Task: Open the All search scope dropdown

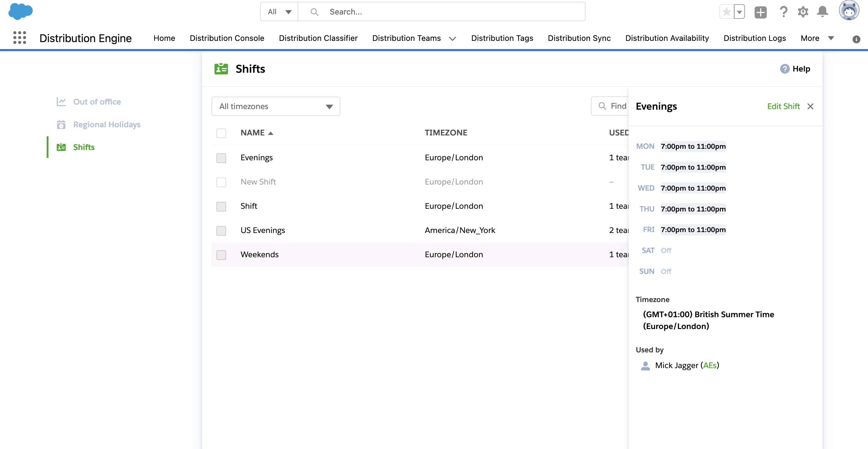Action: (x=279, y=12)
